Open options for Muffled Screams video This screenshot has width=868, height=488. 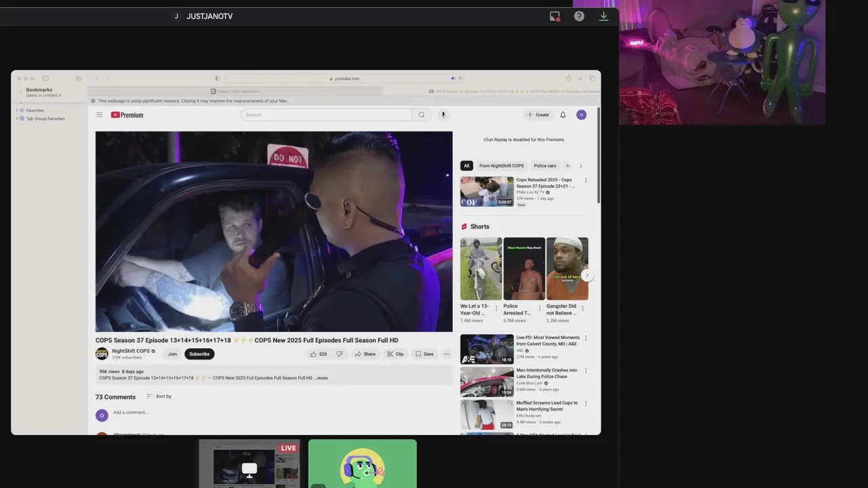tap(586, 403)
